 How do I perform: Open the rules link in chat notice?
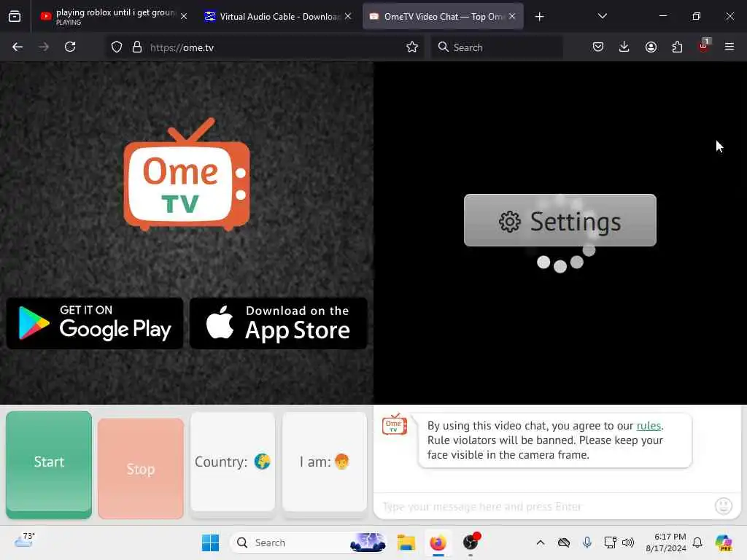point(649,426)
